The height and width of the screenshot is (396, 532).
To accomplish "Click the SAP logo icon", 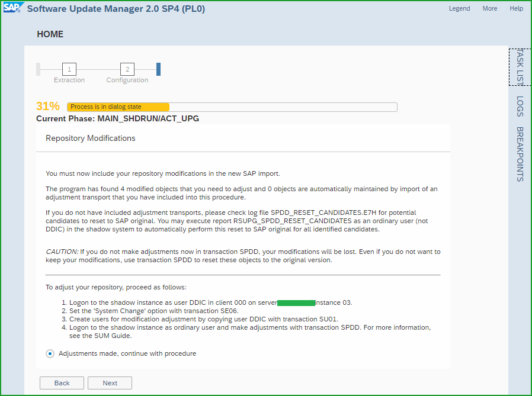I will pos(13,8).
